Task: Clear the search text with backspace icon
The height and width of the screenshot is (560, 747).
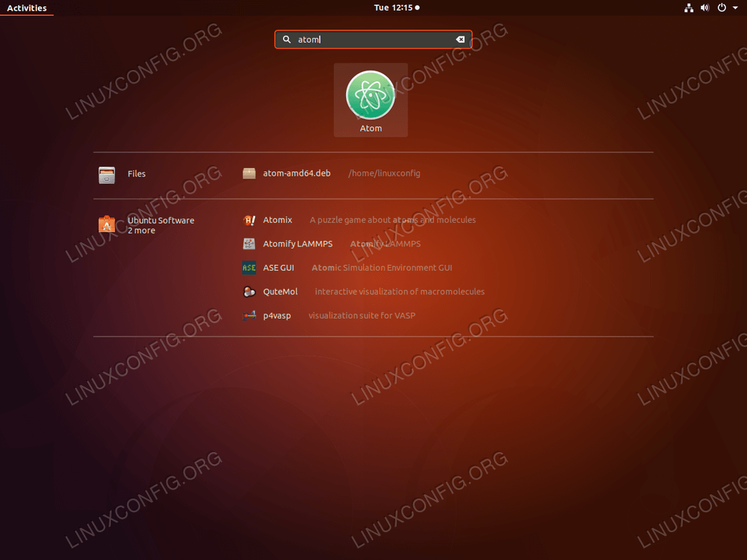Action: [460, 39]
